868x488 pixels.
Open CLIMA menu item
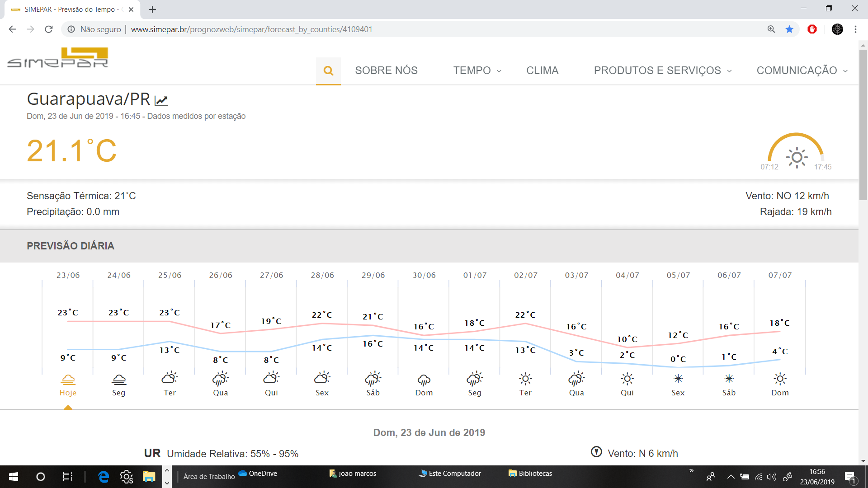[x=542, y=70]
